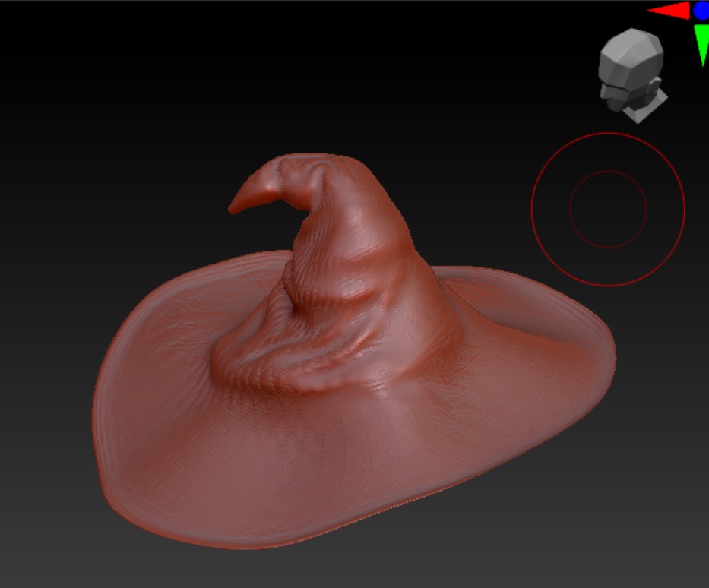709x588 pixels.
Task: Click the gray head CamView orientation gizmo
Action: 632,75
